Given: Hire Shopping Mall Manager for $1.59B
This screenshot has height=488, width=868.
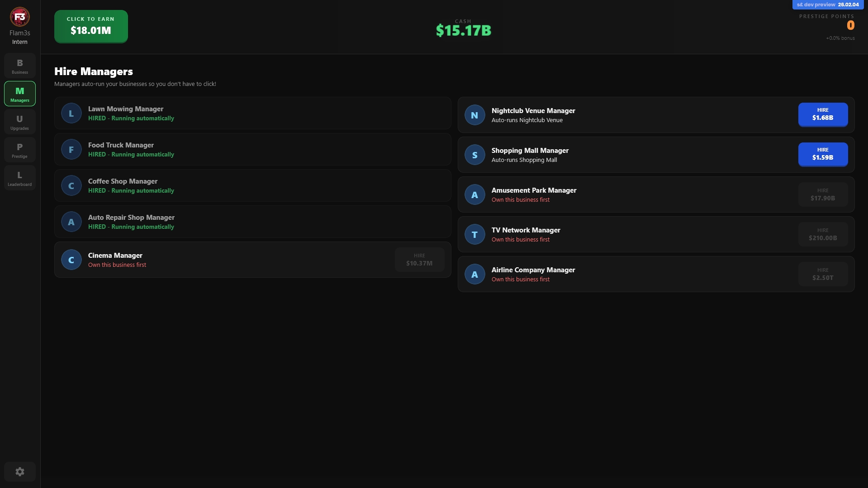Looking at the screenshot, I should coord(822,154).
